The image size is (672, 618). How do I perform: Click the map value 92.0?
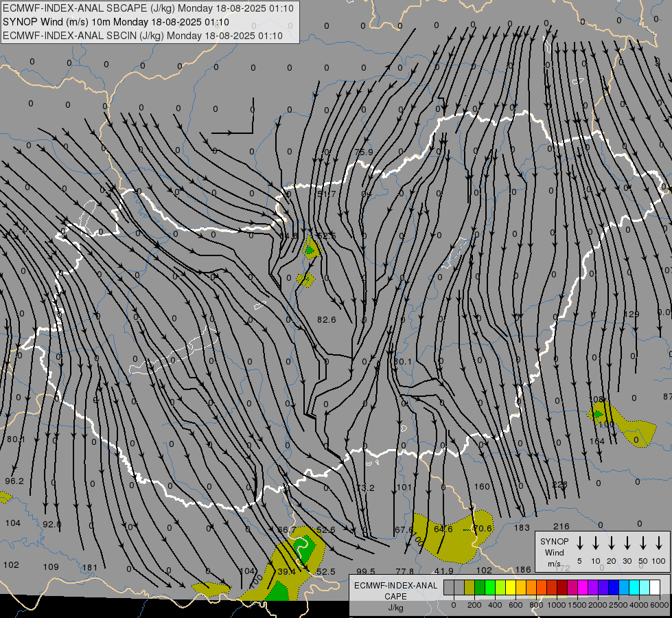pos(52,525)
